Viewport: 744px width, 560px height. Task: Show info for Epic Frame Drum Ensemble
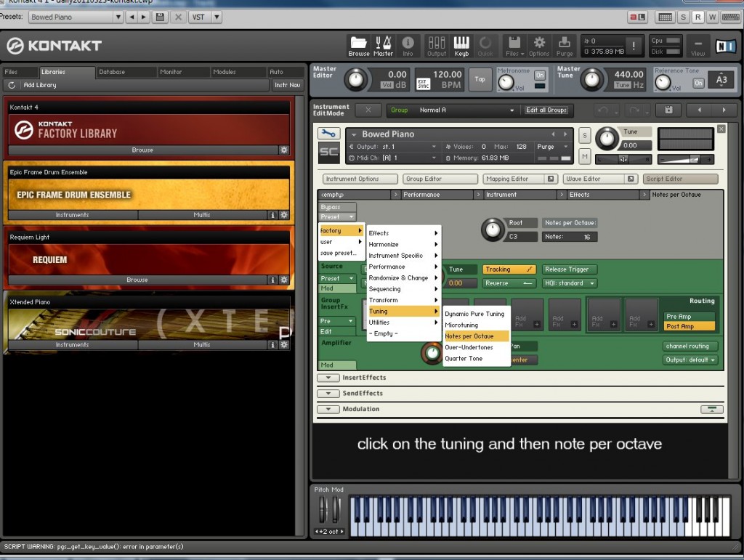pos(272,215)
